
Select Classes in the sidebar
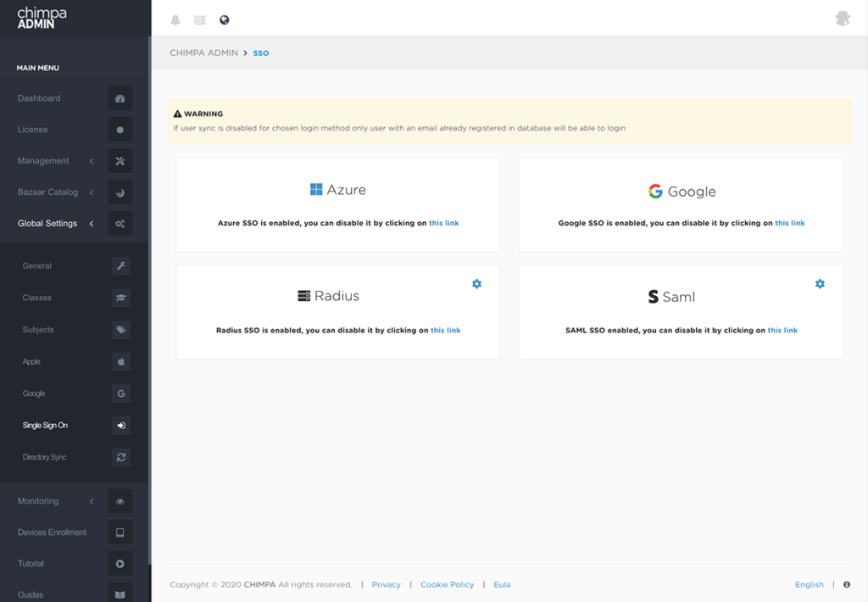click(x=37, y=298)
